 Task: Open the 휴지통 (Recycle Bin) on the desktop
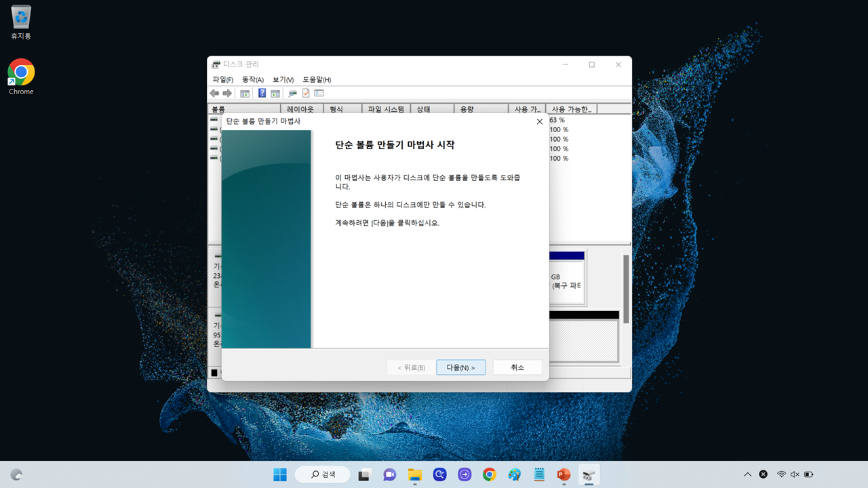(20, 17)
